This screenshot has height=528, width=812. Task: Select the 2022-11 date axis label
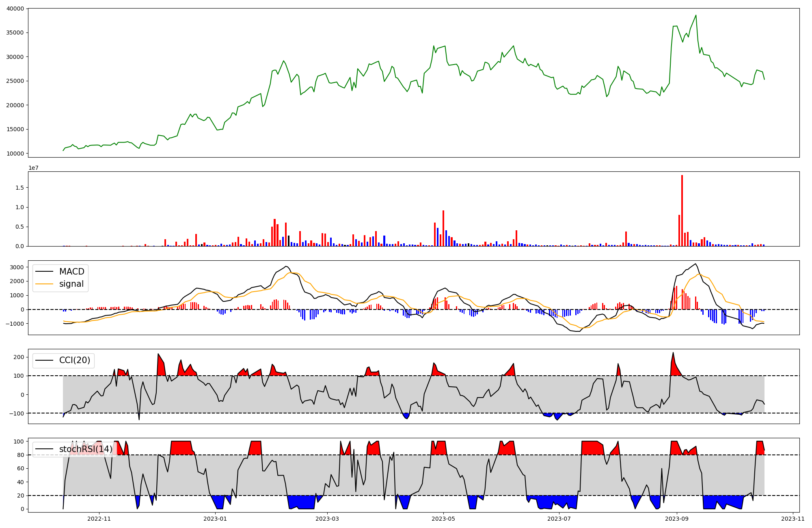99,519
